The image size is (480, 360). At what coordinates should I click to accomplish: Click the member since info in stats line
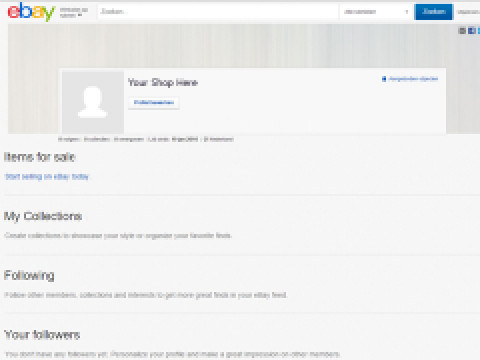[173, 139]
